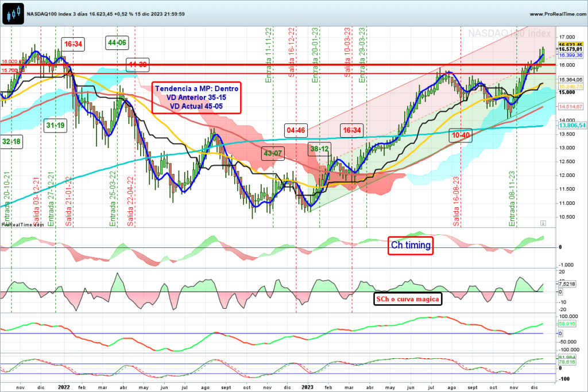Click the 100.000 axis label
588x392 pixels.
pyautogui.click(x=568, y=317)
